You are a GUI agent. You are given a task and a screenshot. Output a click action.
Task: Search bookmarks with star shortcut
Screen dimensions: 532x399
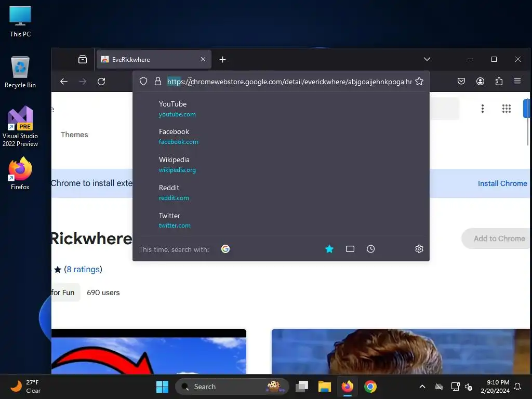329,249
